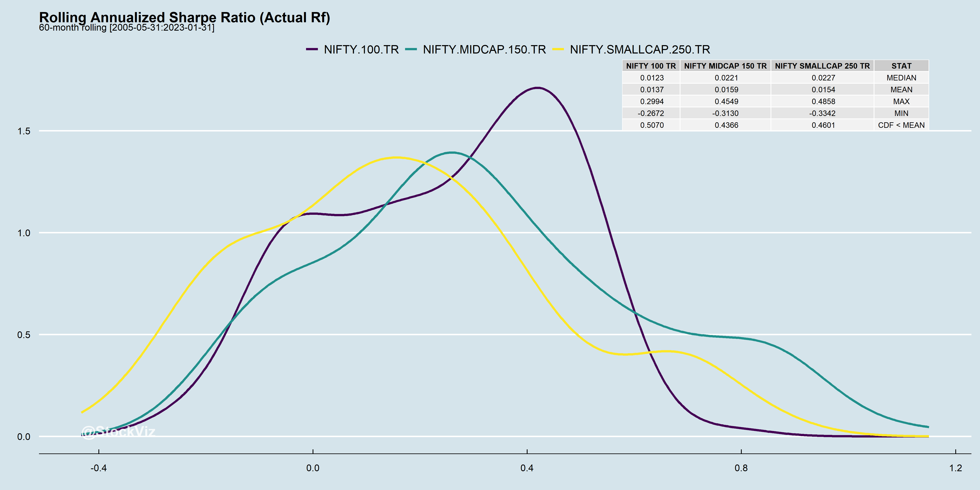980x490 pixels.
Task: Click the purple NIFTY.100.TR legend swatch
Action: pyautogui.click(x=312, y=49)
